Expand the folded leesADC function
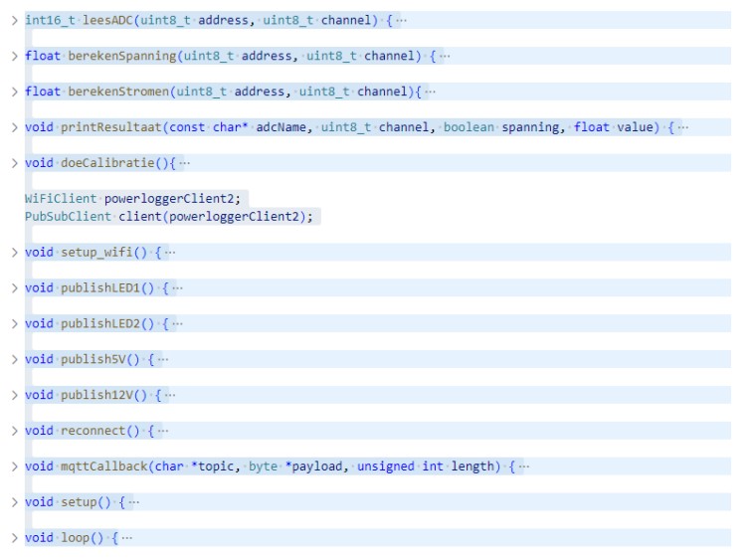 pyautogui.click(x=14, y=20)
